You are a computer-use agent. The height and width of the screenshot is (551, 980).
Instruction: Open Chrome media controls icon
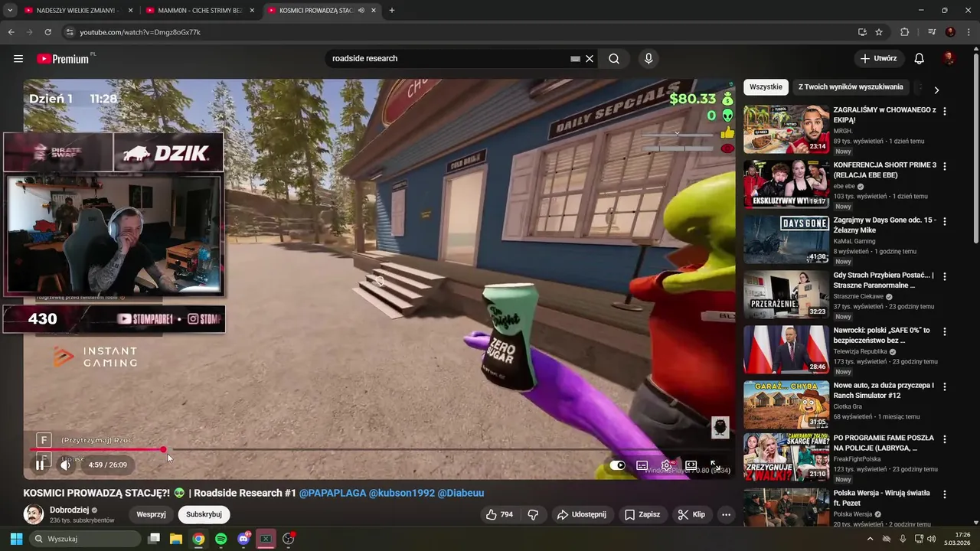(x=932, y=32)
